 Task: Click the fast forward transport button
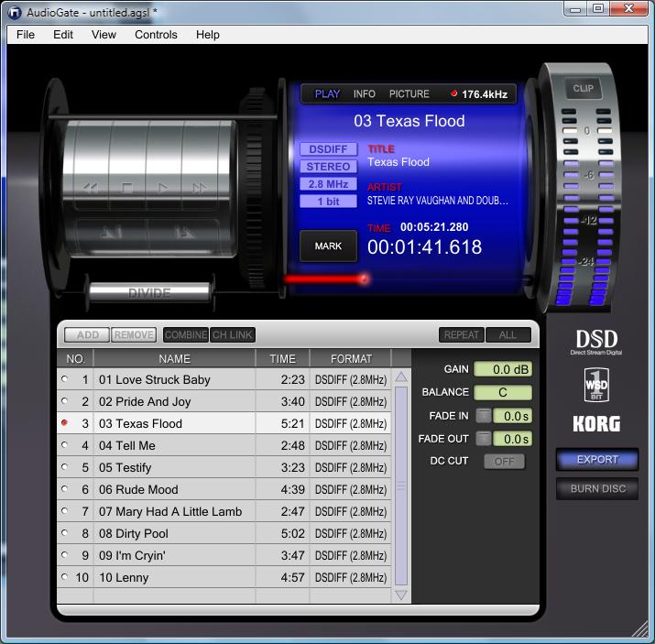coord(200,188)
